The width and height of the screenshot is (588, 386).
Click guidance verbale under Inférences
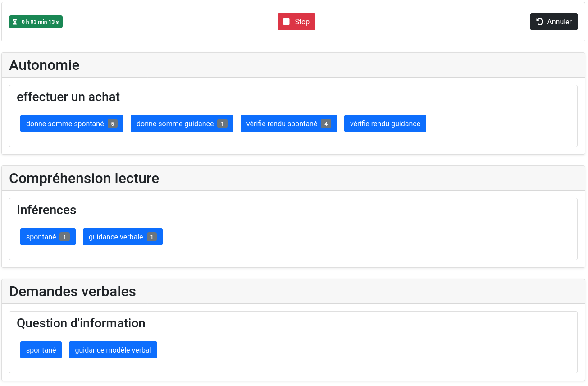point(123,237)
